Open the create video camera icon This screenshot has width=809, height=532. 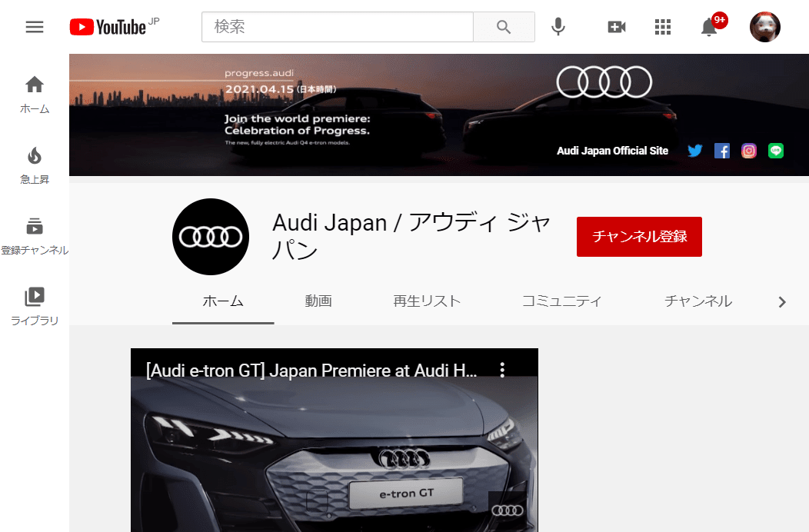pyautogui.click(x=617, y=27)
